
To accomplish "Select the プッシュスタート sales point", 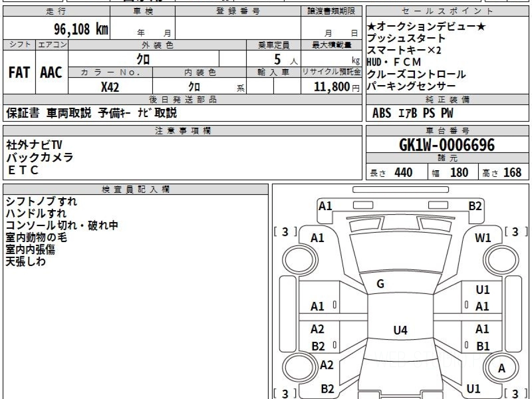I will pos(406,39).
